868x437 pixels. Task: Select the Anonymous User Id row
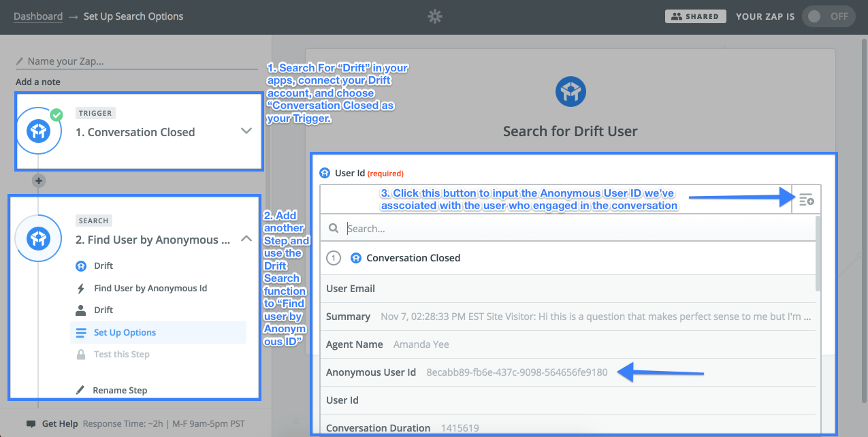tap(568, 372)
